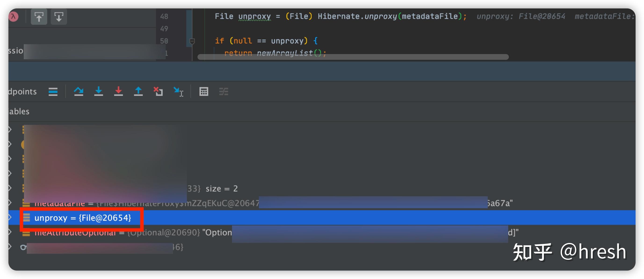
Task: Click the Step Out icon
Action: pos(138,91)
